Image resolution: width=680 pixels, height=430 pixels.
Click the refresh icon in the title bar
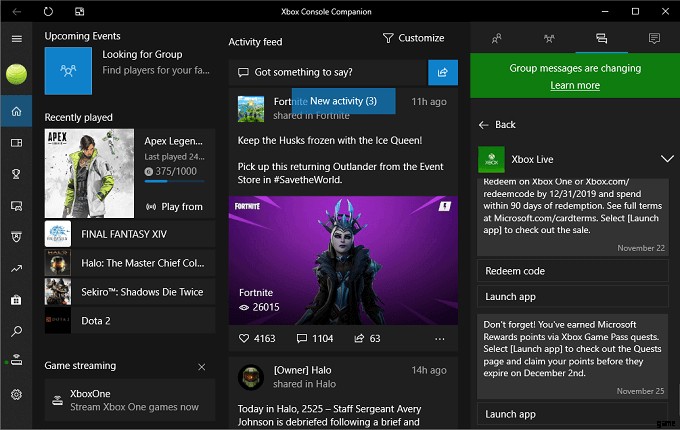pos(48,11)
